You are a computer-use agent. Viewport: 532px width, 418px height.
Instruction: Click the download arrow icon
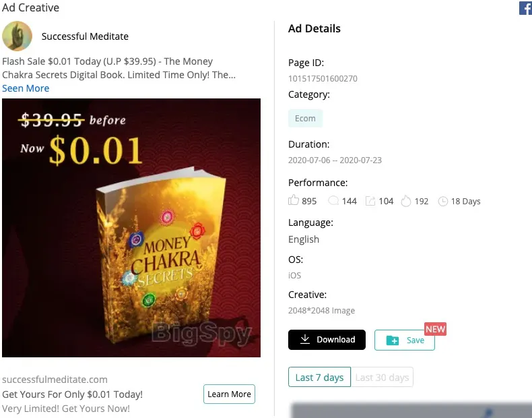pos(305,340)
